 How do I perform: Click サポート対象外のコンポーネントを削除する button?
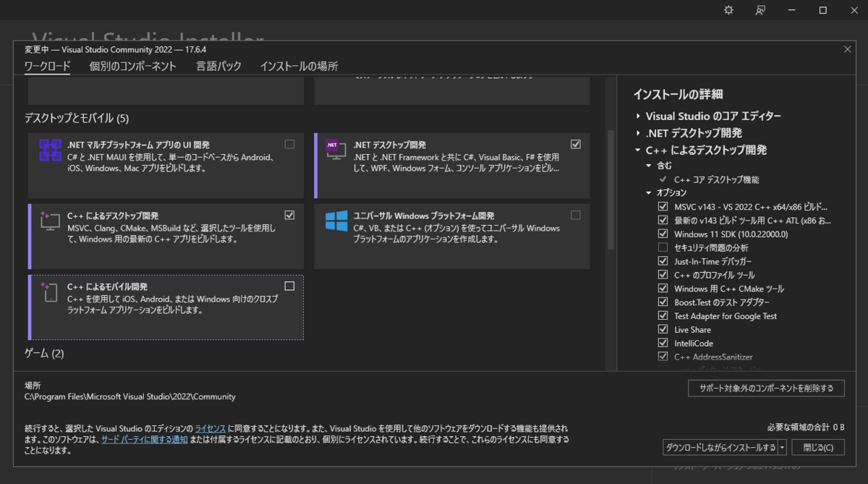pyautogui.click(x=766, y=389)
